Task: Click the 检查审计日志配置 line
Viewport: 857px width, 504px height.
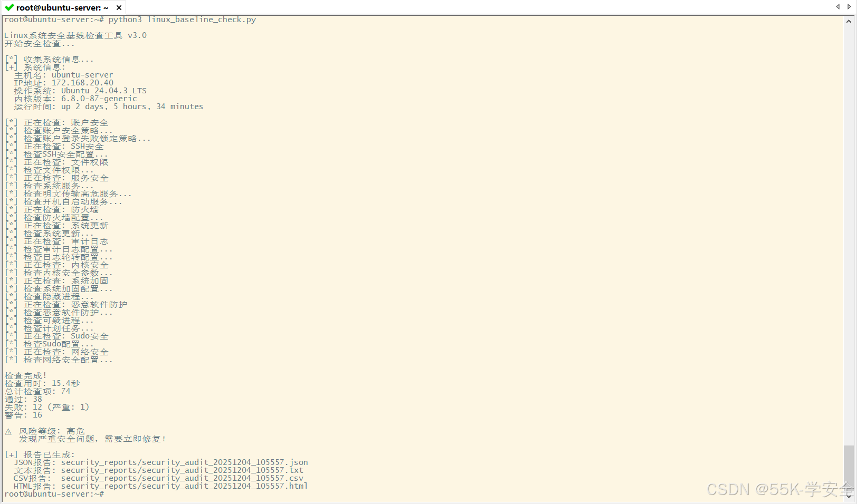Action: (x=59, y=249)
